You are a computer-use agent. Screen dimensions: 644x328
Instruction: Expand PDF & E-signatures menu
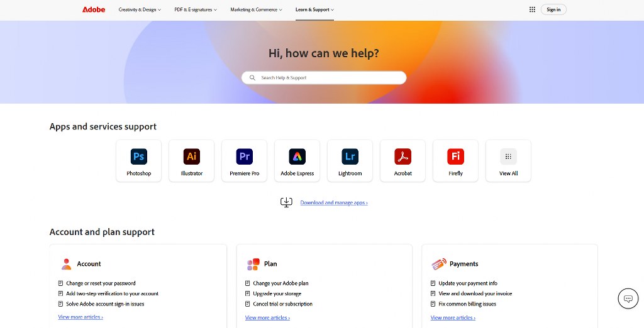(196, 9)
